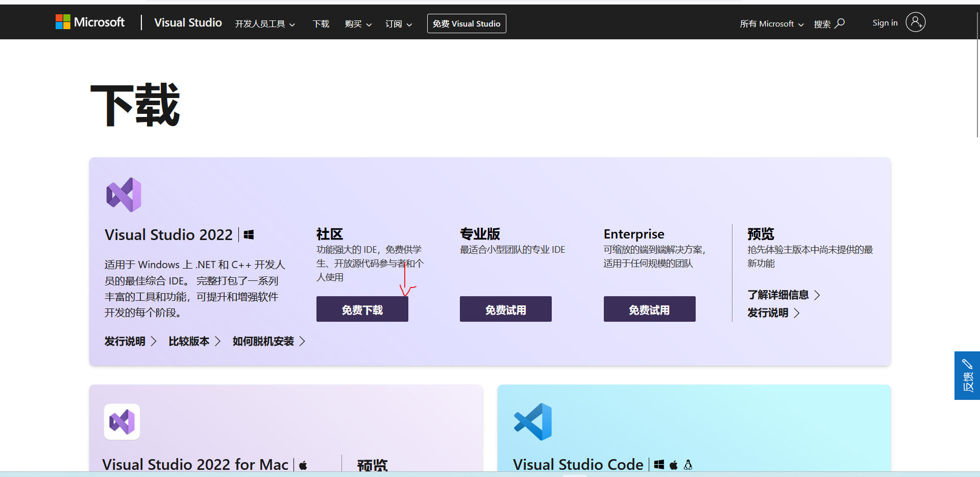Click the user account avatar icon
This screenshot has height=477, width=980.
point(916,22)
